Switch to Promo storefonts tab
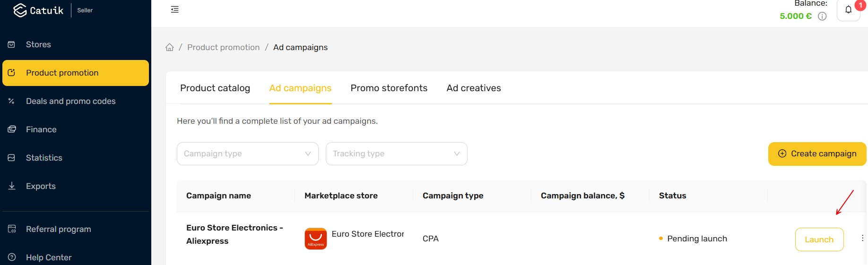868x265 pixels. pyautogui.click(x=389, y=88)
